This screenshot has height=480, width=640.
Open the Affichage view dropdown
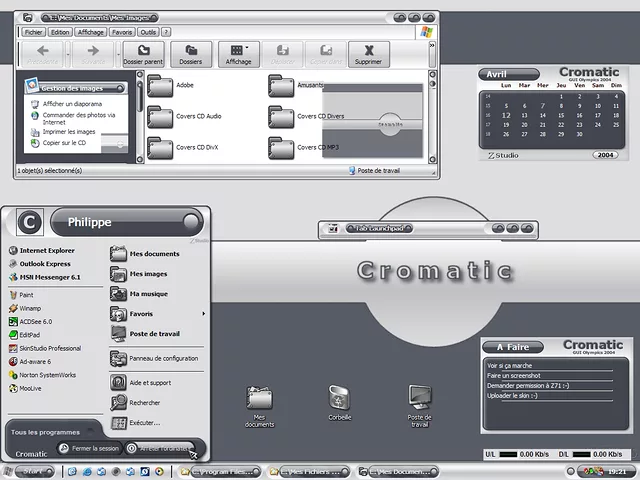click(x=238, y=54)
